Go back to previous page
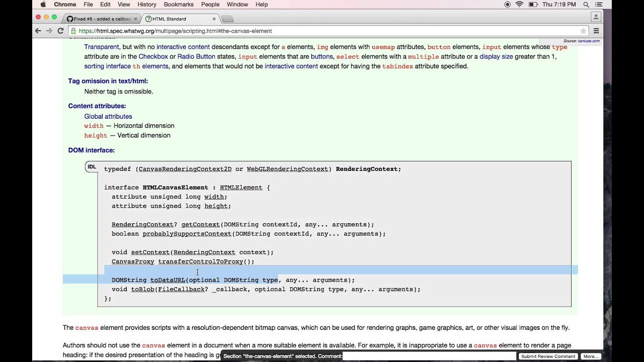 click(x=38, y=31)
